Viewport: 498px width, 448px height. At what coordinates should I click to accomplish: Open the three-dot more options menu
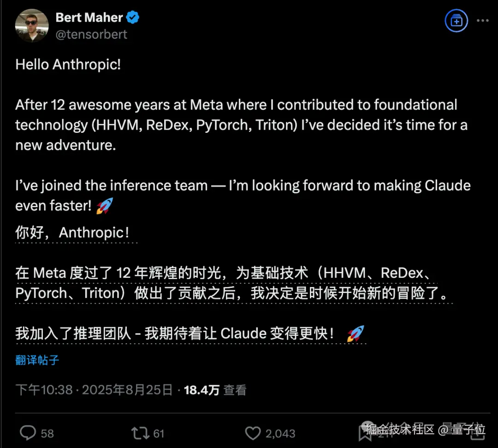click(x=482, y=21)
